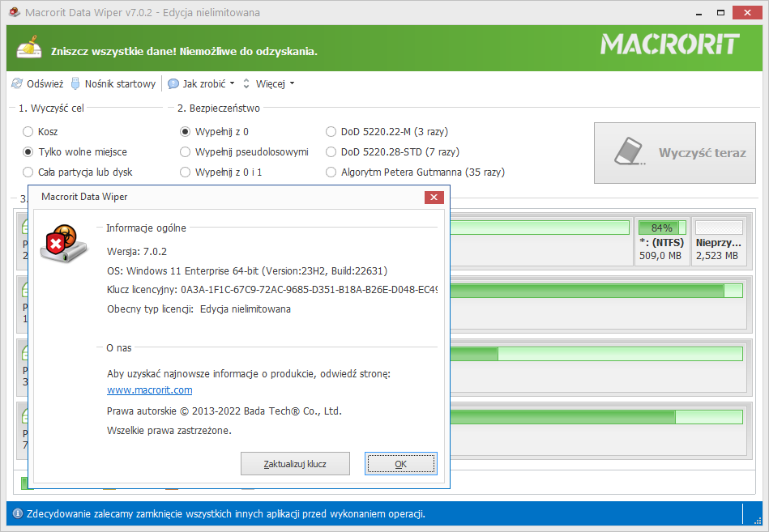The height and width of the screenshot is (532, 769).
Task: Click the Zaktualizuj klucz button
Action: point(295,463)
